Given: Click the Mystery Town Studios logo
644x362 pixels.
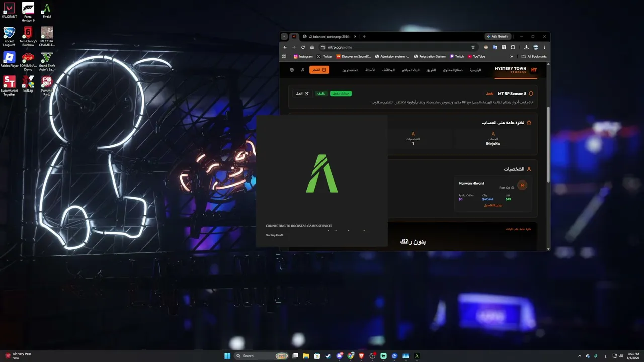Looking at the screenshot, I should pos(516,70).
